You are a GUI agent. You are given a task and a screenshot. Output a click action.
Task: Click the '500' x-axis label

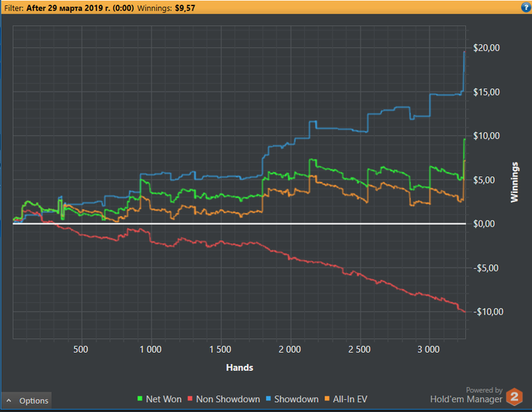(81, 349)
